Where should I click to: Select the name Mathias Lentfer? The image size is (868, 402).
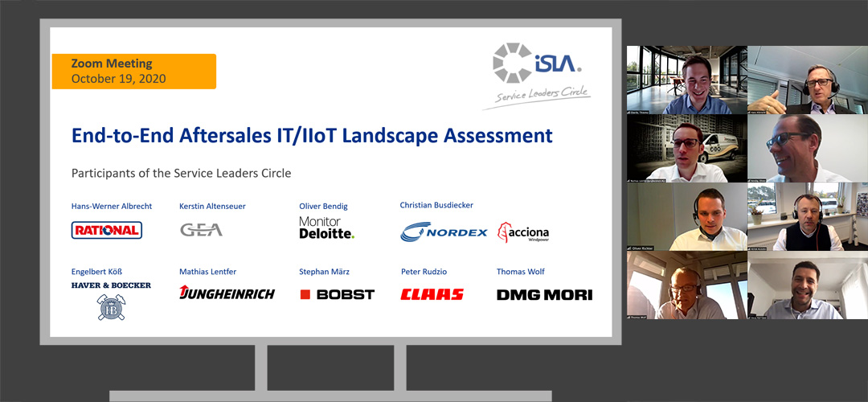tap(207, 271)
